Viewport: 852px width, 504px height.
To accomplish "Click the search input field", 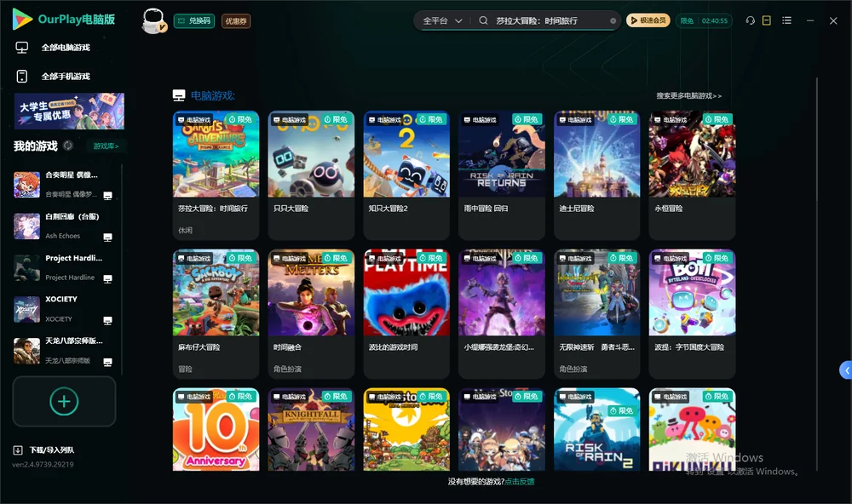I will click(549, 20).
